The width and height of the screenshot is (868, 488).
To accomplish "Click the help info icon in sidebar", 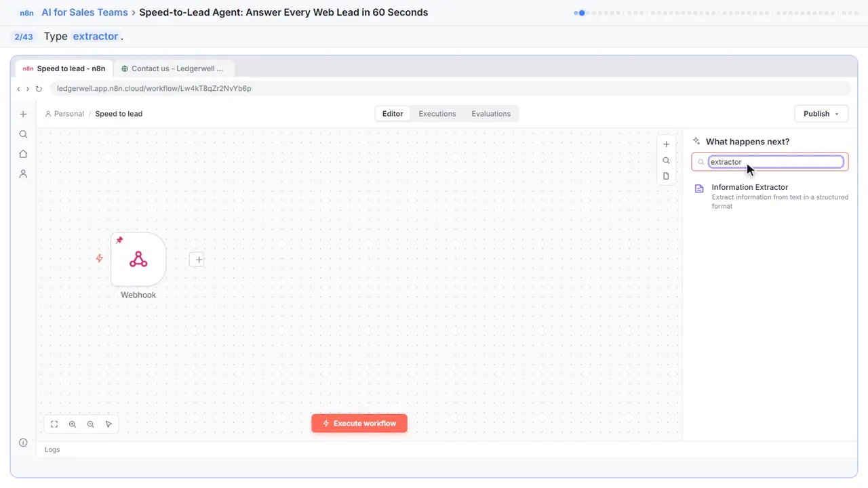I will [x=23, y=443].
